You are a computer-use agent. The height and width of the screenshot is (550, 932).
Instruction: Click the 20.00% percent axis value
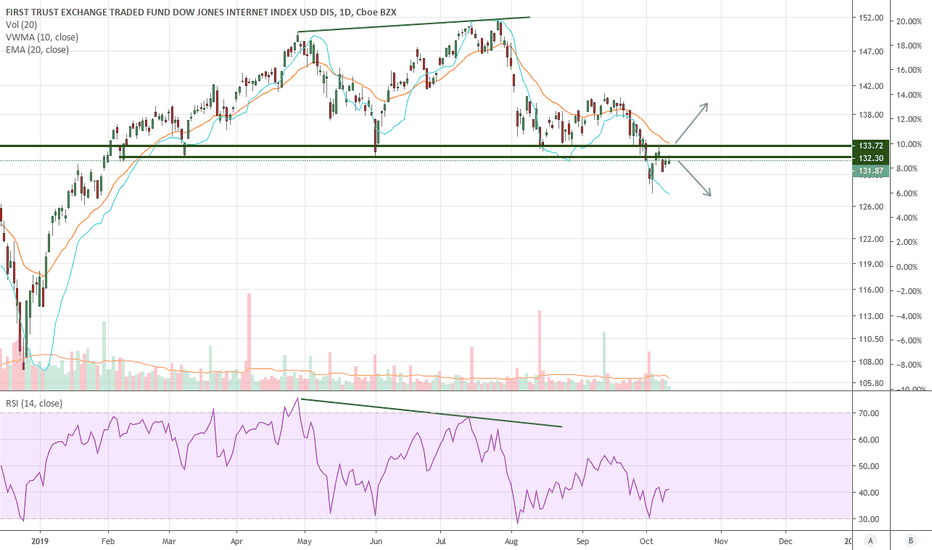click(x=909, y=21)
